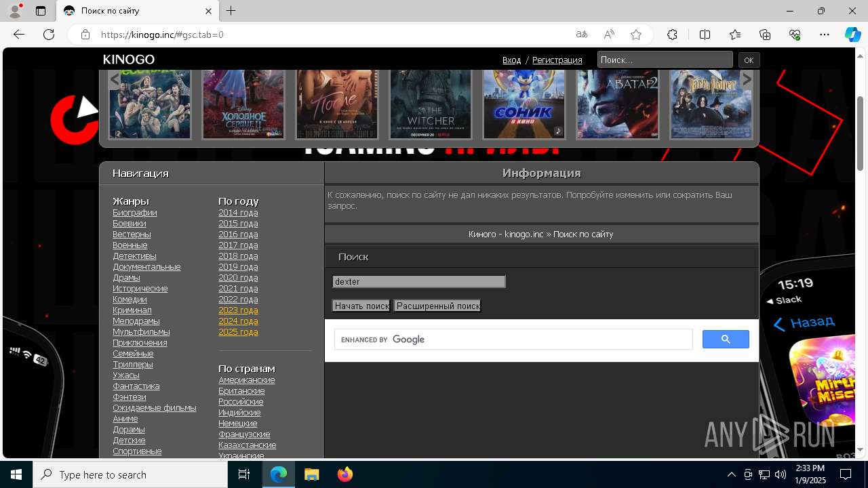Open the Боевики genre
The width and height of the screenshot is (868, 488).
point(130,224)
